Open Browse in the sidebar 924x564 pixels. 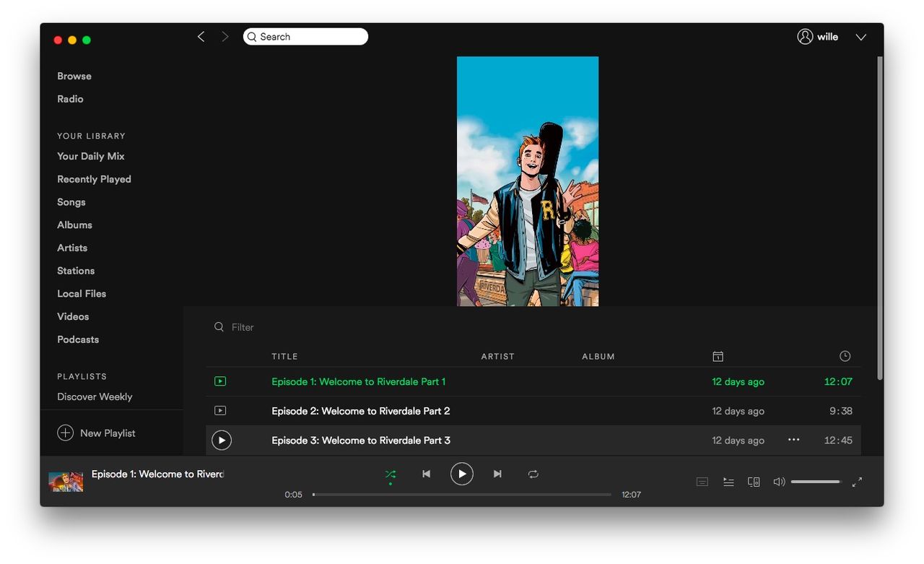(74, 76)
